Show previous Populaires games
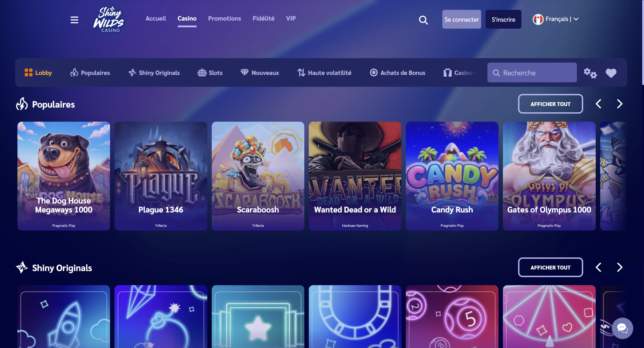Viewport: 644px width, 348px height. point(598,104)
